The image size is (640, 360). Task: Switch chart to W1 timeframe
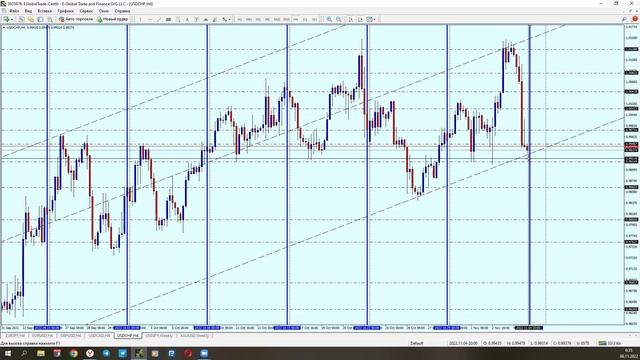tap(305, 19)
